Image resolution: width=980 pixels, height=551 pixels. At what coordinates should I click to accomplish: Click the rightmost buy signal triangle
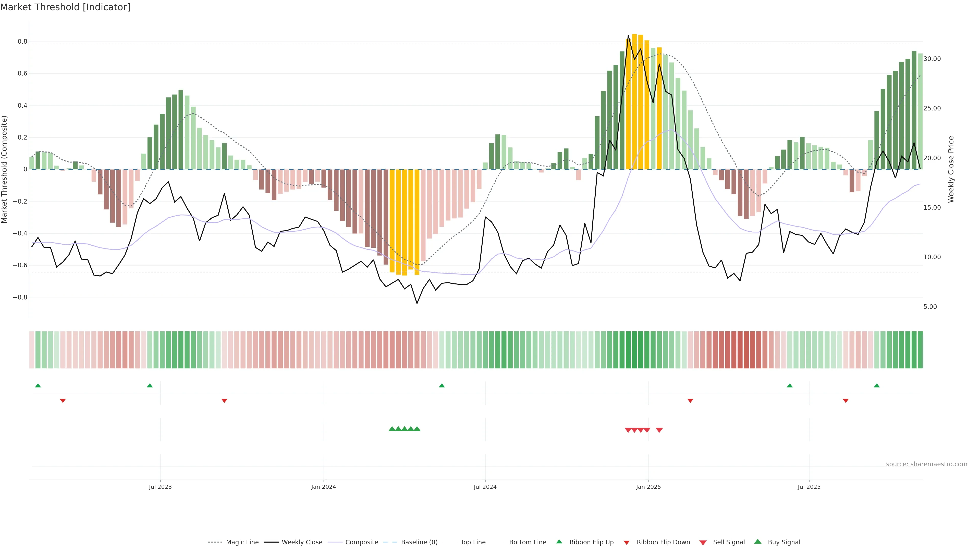tap(417, 429)
